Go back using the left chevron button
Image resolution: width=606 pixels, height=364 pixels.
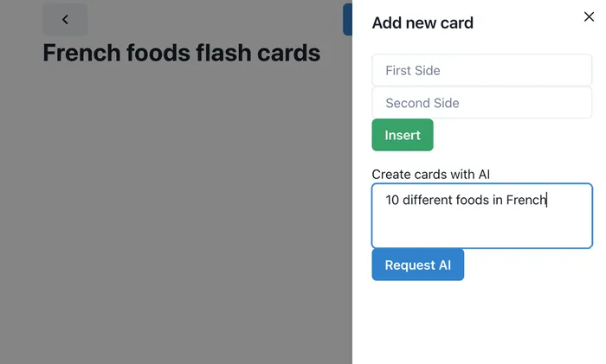pos(65,19)
